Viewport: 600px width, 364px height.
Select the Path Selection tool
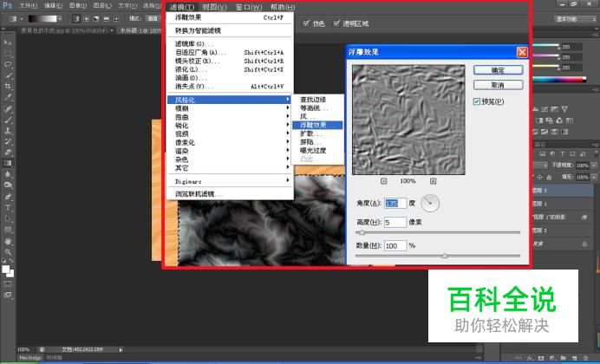8,219
